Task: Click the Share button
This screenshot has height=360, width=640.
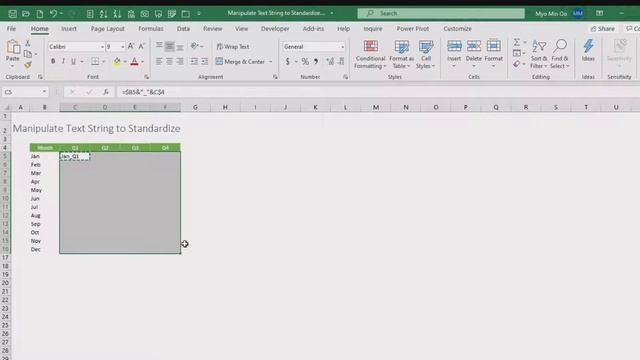Action: (x=602, y=29)
